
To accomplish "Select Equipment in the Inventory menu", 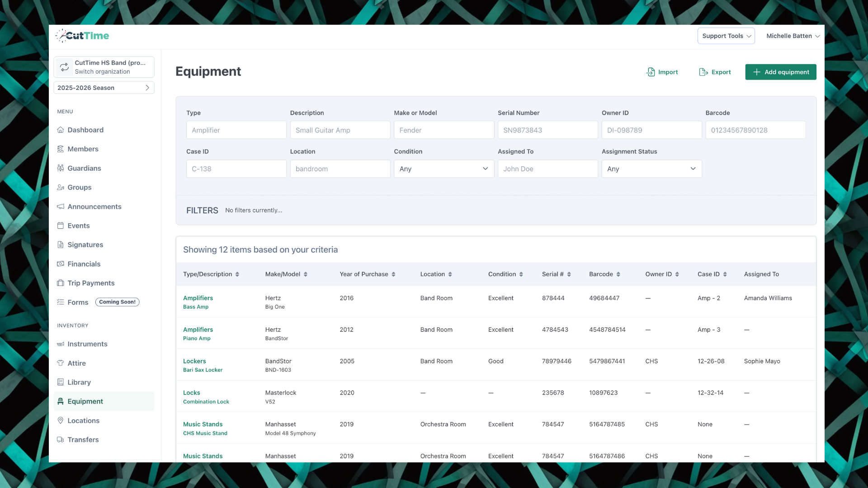I will [85, 401].
